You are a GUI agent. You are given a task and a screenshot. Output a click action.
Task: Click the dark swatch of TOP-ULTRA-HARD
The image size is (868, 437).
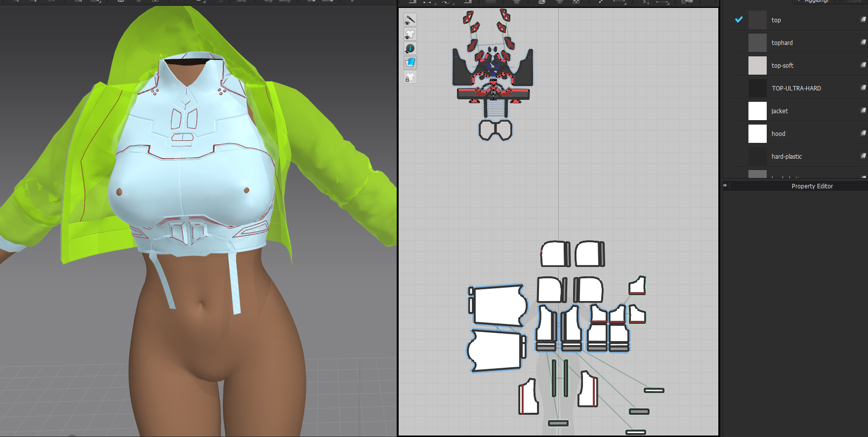[x=757, y=88]
